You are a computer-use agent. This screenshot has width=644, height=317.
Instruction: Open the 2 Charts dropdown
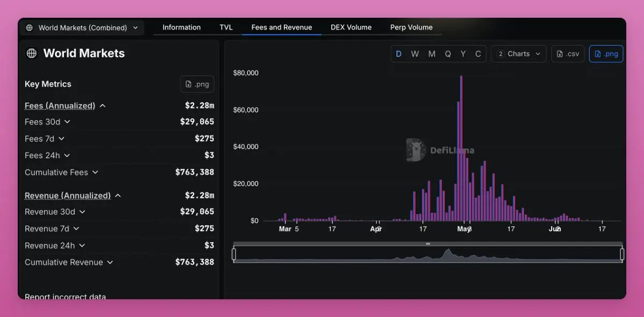coord(518,54)
